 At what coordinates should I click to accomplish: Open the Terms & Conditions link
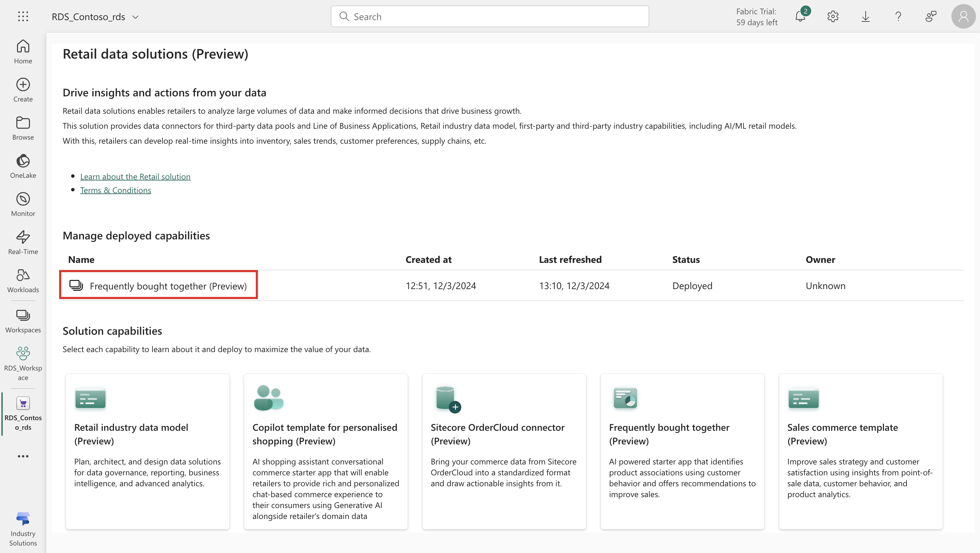point(116,190)
